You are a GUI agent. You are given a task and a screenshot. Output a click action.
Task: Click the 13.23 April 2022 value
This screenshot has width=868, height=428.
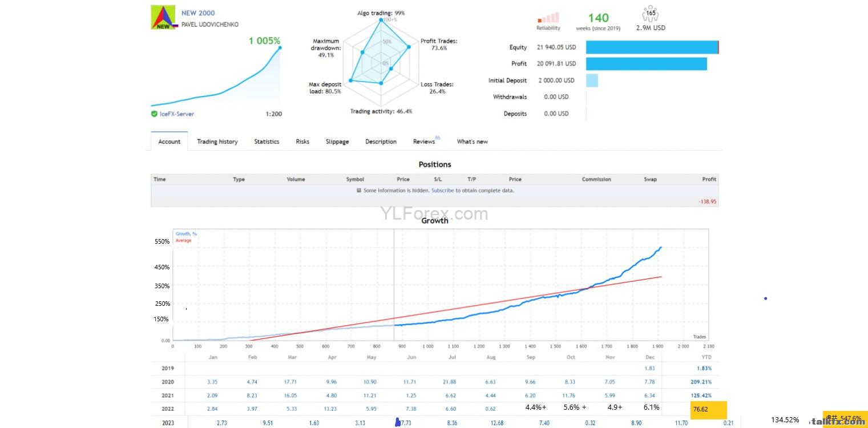click(x=329, y=409)
